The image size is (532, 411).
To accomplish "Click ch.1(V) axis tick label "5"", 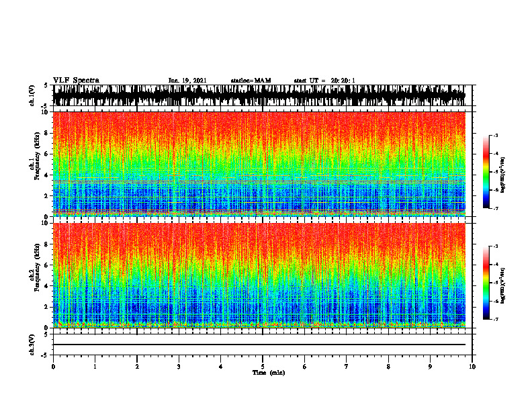I will [46, 85].
